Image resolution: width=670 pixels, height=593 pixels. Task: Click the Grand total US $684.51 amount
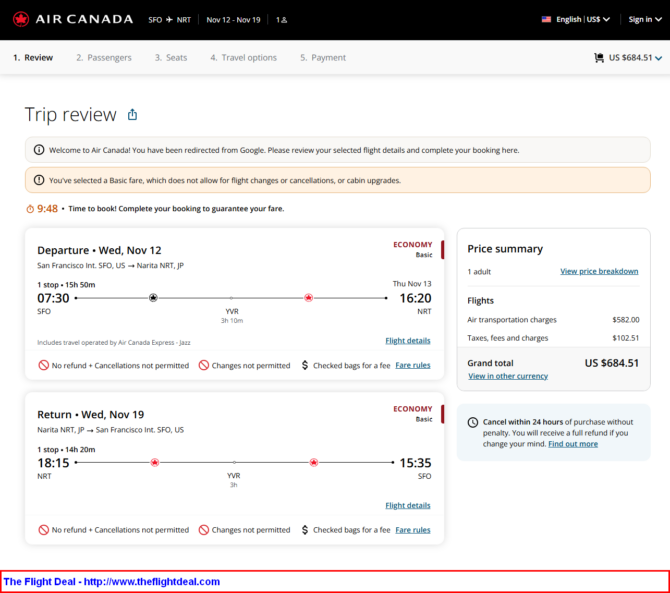(611, 363)
